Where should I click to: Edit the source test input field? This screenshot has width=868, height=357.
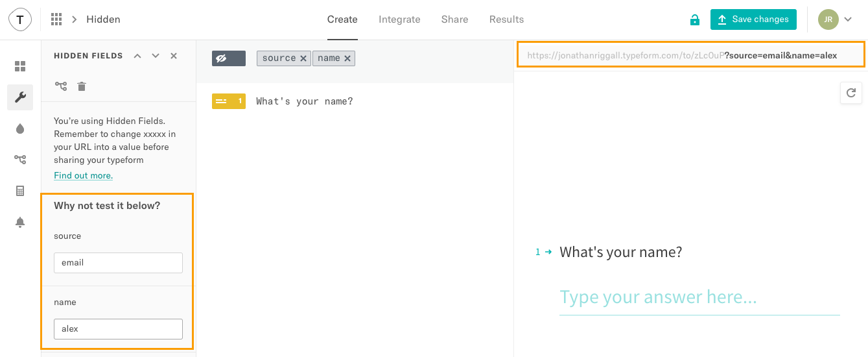click(118, 263)
